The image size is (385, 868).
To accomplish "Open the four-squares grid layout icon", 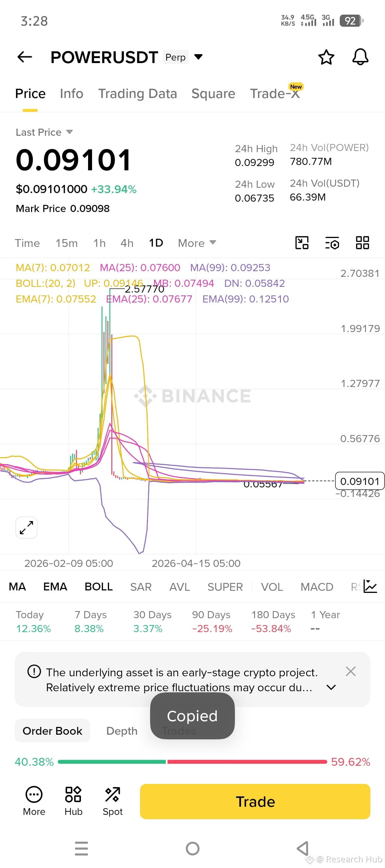I will point(363,243).
